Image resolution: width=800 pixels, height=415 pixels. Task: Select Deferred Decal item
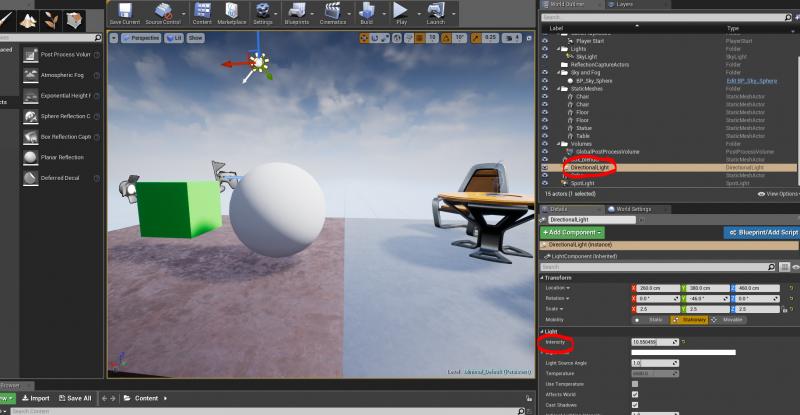click(61, 178)
